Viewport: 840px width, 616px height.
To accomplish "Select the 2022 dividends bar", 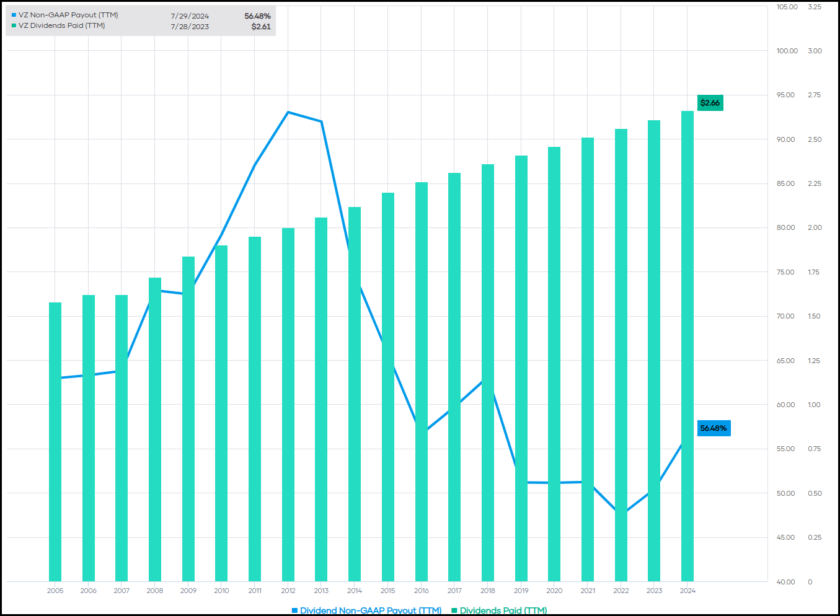I will pyautogui.click(x=621, y=355).
